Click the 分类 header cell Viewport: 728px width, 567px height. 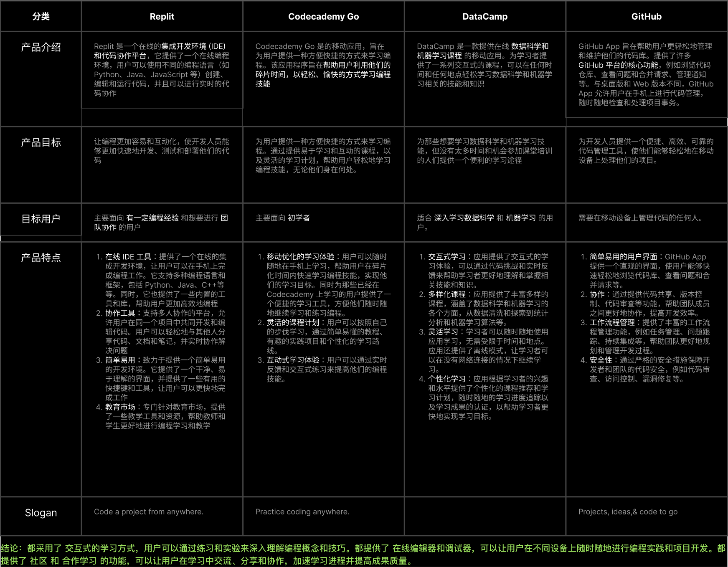click(41, 17)
